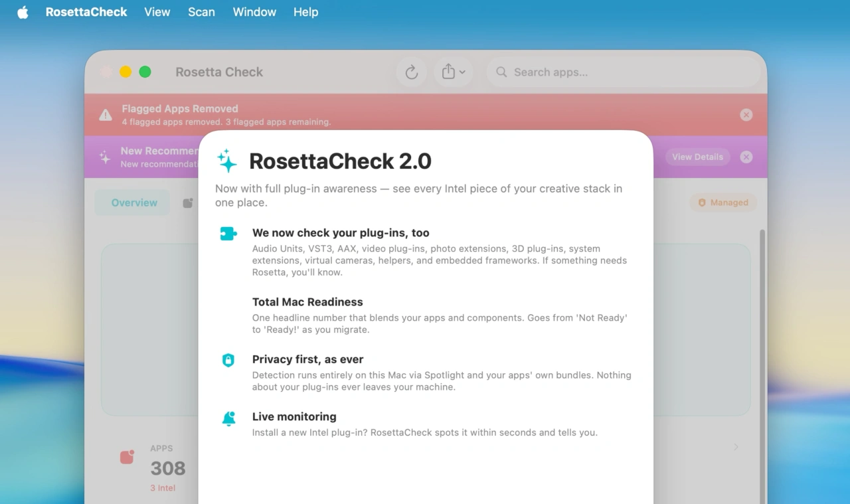Open the Help menu
This screenshot has height=504, width=850.
[305, 12]
